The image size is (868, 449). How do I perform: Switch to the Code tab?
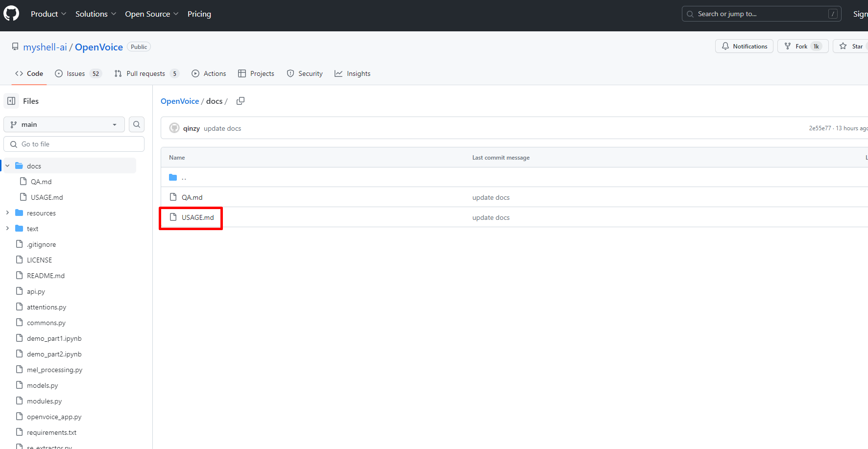coord(29,73)
